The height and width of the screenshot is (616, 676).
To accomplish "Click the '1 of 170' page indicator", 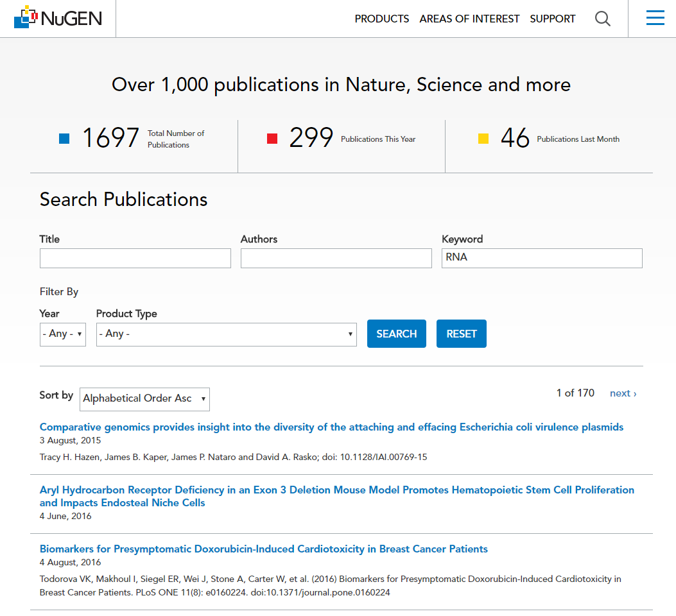I will [x=575, y=393].
